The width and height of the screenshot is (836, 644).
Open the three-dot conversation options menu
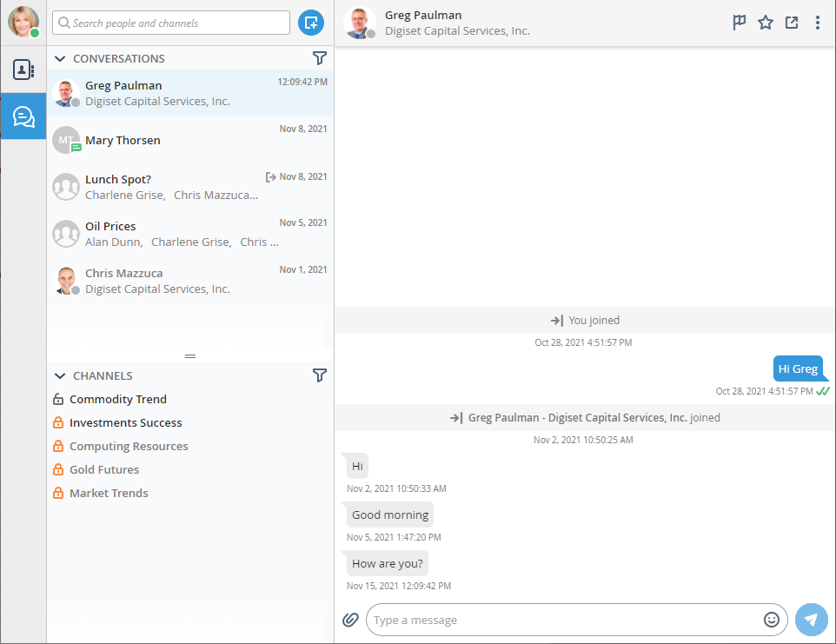point(817,23)
